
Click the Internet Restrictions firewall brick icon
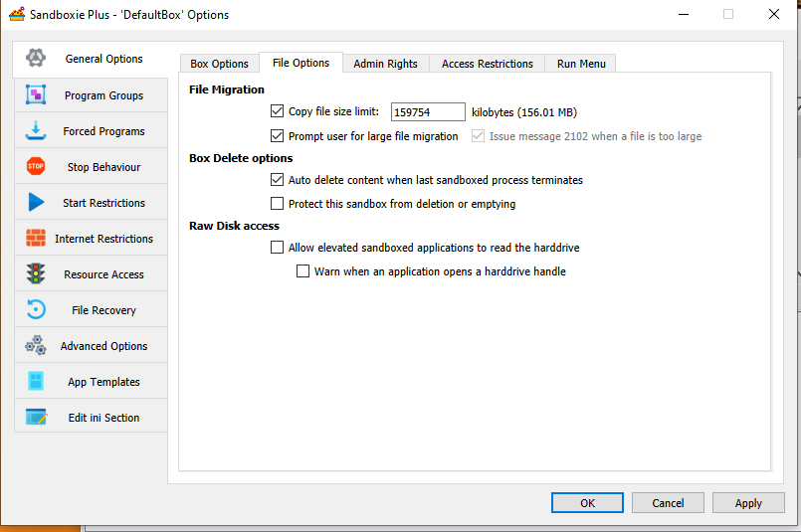pos(36,238)
